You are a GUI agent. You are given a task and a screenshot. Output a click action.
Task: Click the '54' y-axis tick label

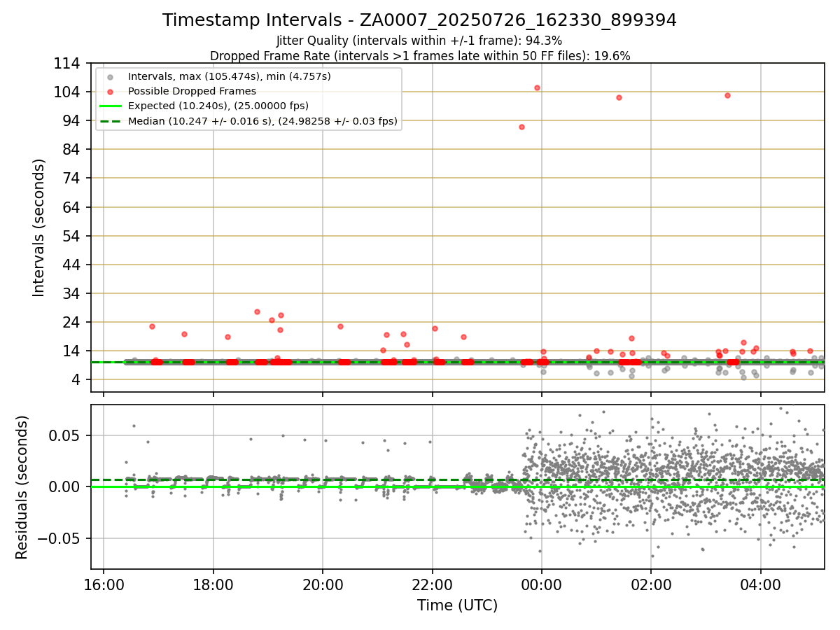(x=73, y=237)
